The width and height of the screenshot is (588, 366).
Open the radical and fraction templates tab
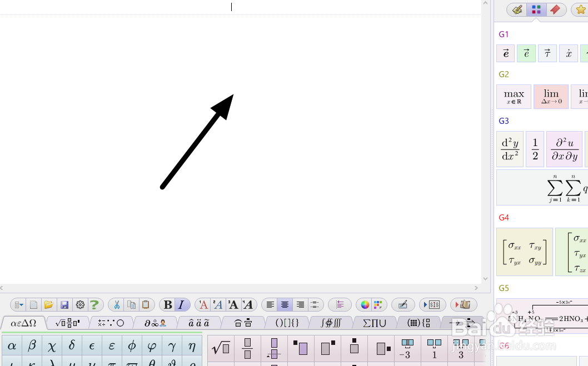tap(67, 323)
